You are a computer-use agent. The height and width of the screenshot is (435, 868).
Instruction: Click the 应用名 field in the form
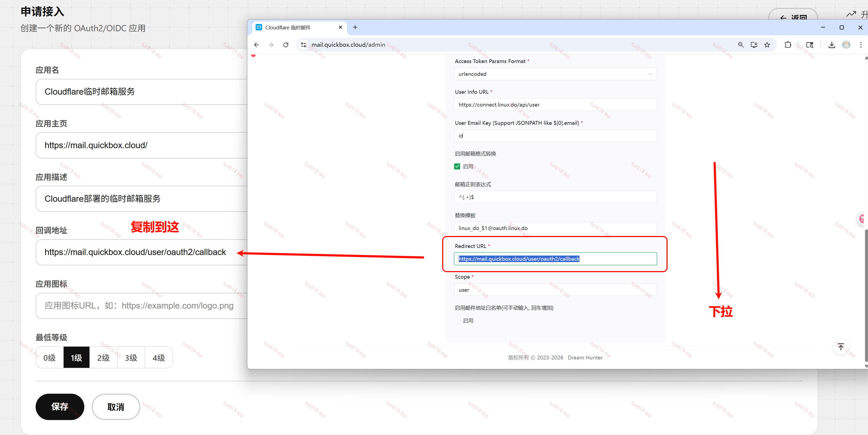[141, 92]
